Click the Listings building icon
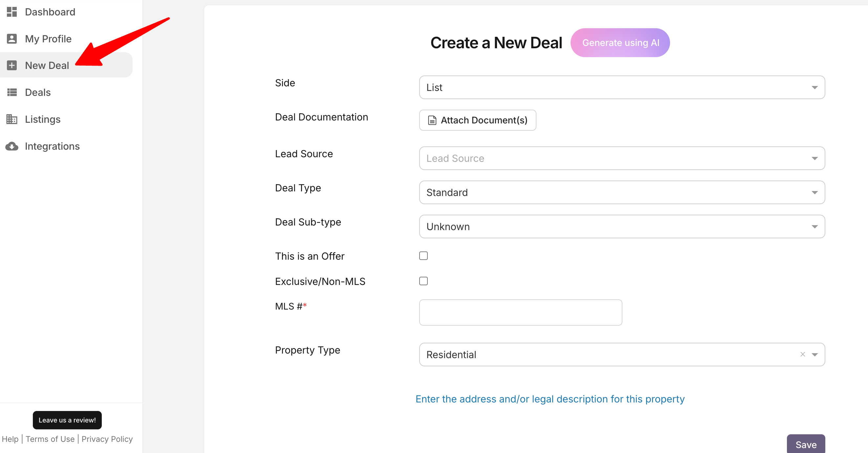 click(12, 119)
